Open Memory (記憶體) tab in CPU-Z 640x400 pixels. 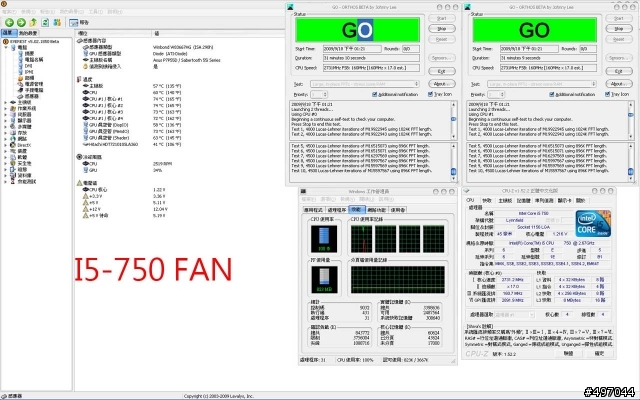tap(524, 200)
